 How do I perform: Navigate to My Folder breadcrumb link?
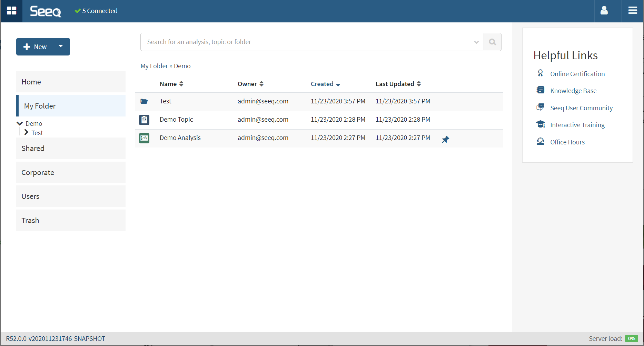click(x=154, y=66)
